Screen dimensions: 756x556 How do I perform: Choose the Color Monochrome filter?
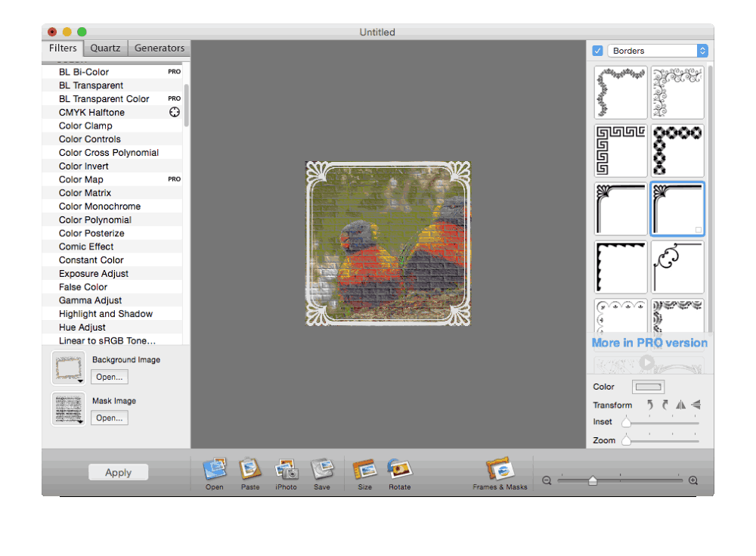pyautogui.click(x=112, y=207)
